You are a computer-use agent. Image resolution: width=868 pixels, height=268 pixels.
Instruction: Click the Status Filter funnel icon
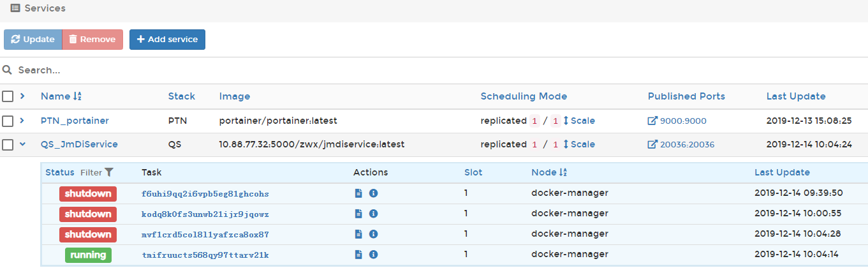pos(109,172)
